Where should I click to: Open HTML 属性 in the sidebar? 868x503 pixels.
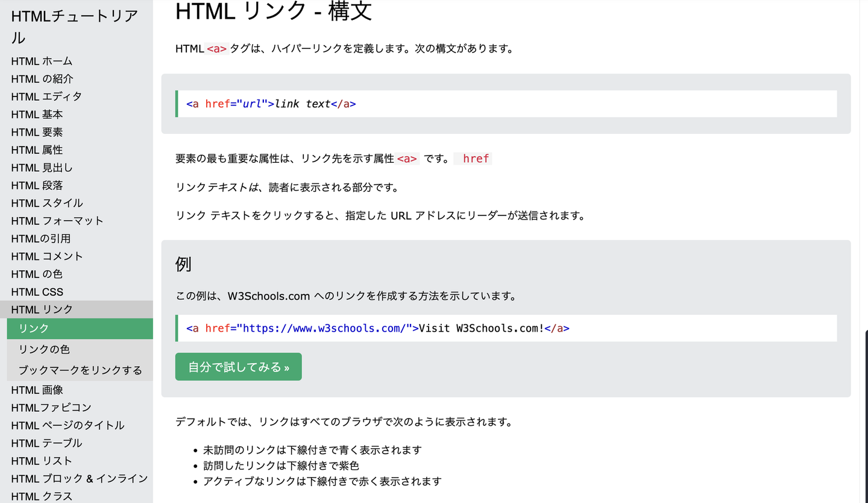pyautogui.click(x=37, y=150)
